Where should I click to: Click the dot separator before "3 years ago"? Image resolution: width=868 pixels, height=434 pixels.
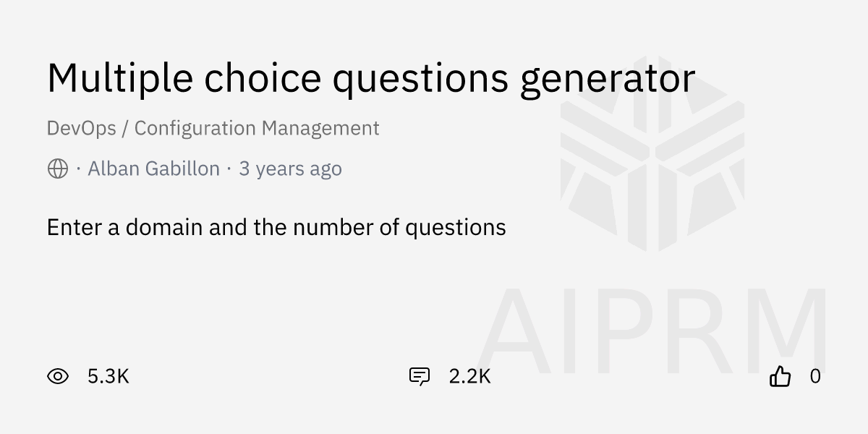[x=229, y=169]
